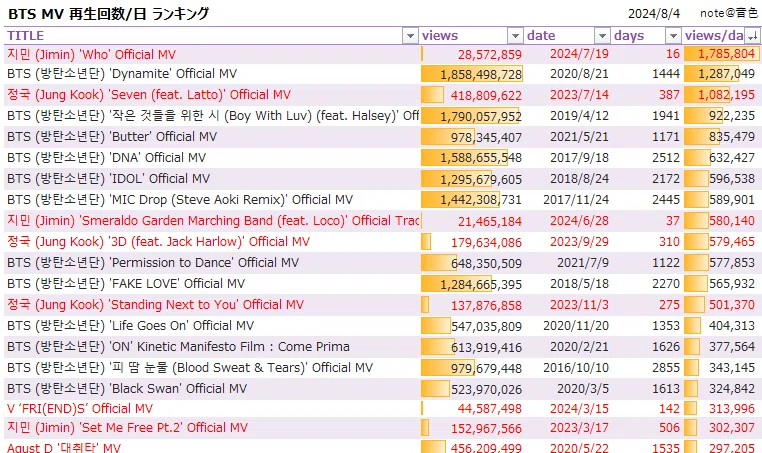Select the views cell 418,809,622

(486, 95)
